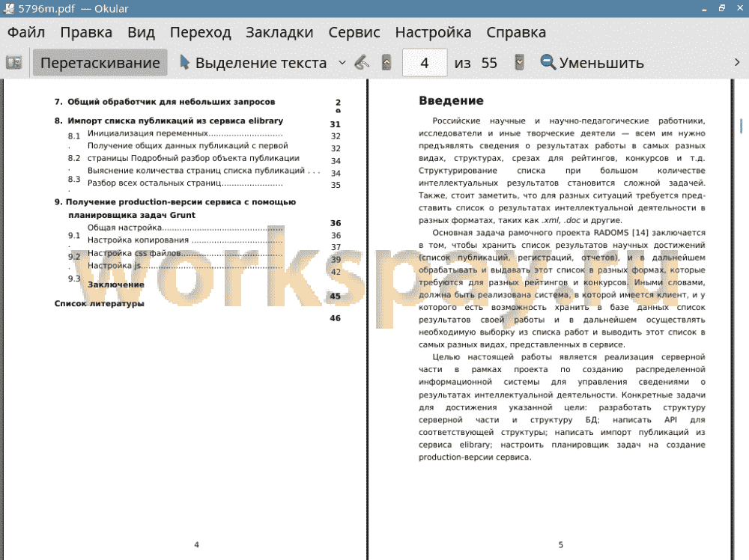Click the Введение heading on page 5
The height and width of the screenshot is (560, 749).
pos(451,101)
